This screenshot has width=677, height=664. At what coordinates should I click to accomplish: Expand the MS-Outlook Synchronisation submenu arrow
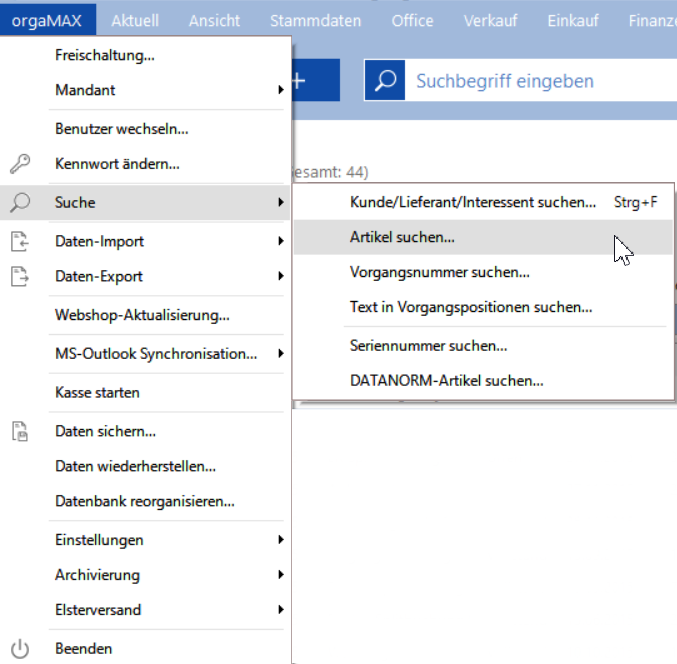pyautogui.click(x=281, y=354)
